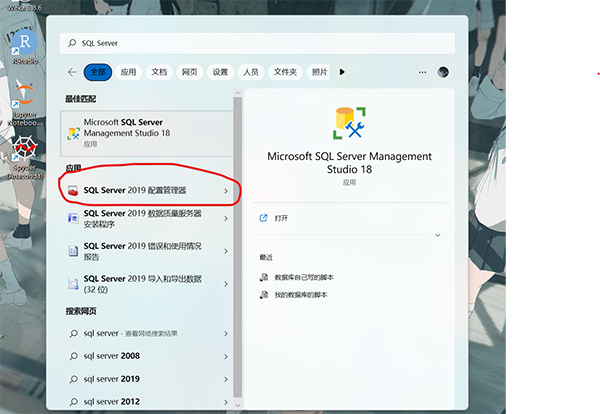Click the SSMS icon in best match

(x=73, y=133)
